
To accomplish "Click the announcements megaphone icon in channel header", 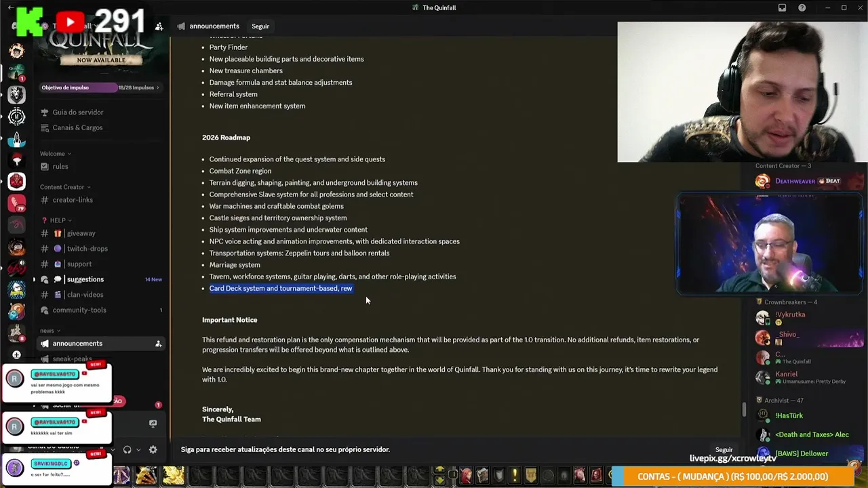I will [181, 26].
